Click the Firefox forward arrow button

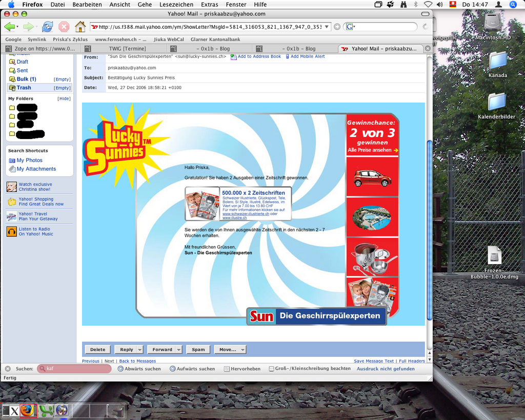(x=28, y=27)
